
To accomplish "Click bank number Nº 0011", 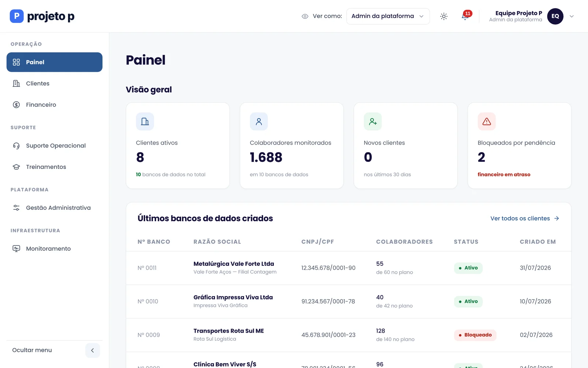I will point(147,268).
